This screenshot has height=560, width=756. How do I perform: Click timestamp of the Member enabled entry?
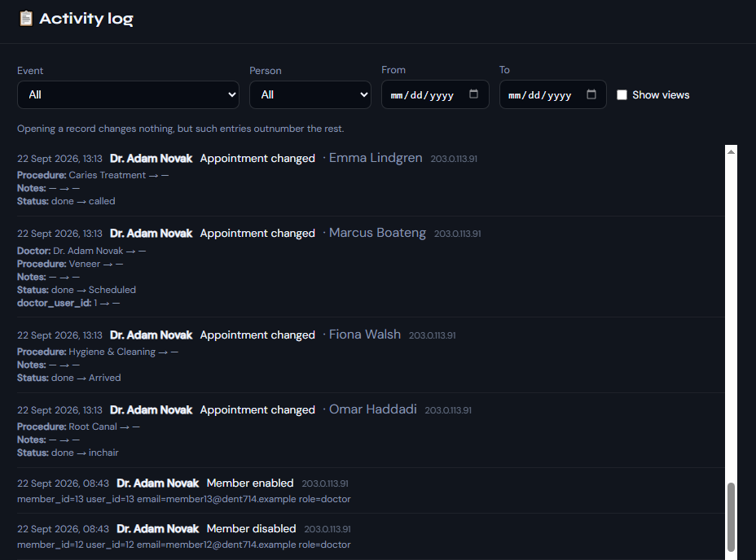[x=64, y=483]
